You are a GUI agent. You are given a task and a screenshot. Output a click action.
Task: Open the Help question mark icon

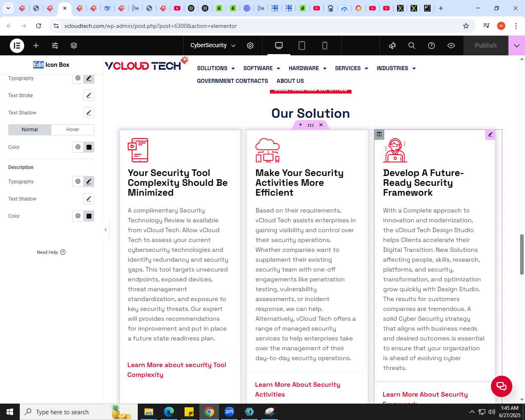[x=431, y=46]
